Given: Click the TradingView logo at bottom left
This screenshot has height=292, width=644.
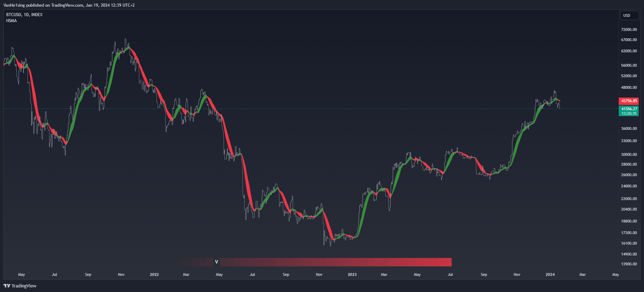Looking at the screenshot, I should pos(20,286).
